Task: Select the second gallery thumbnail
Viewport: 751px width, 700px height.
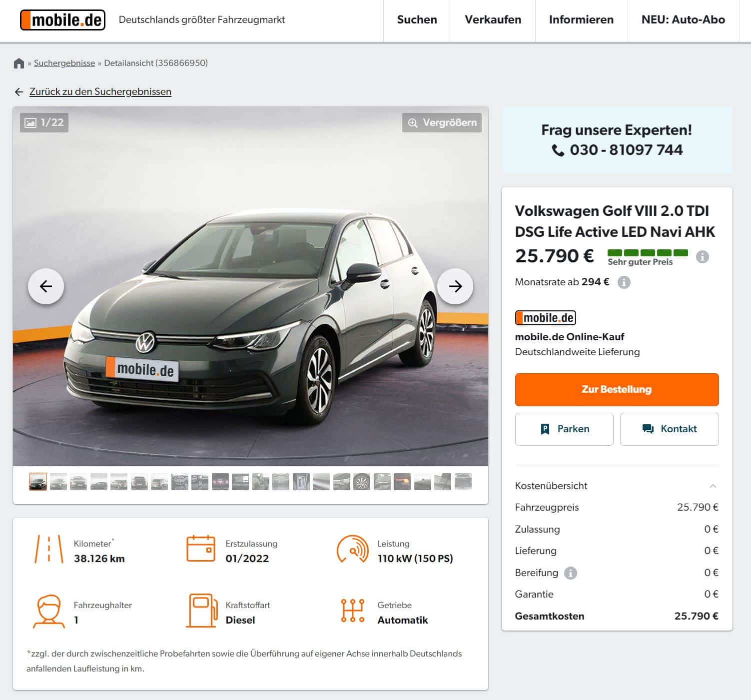Action: pyautogui.click(x=58, y=482)
